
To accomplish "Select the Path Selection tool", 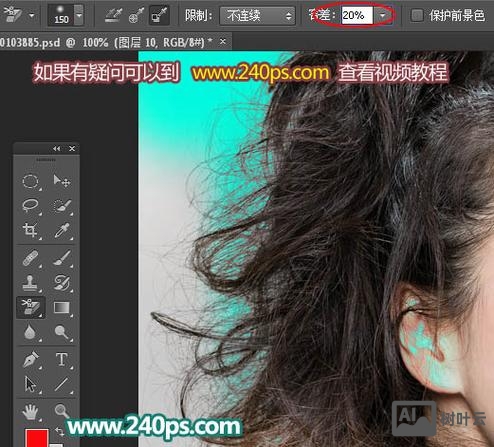I will pyautogui.click(x=30, y=384).
